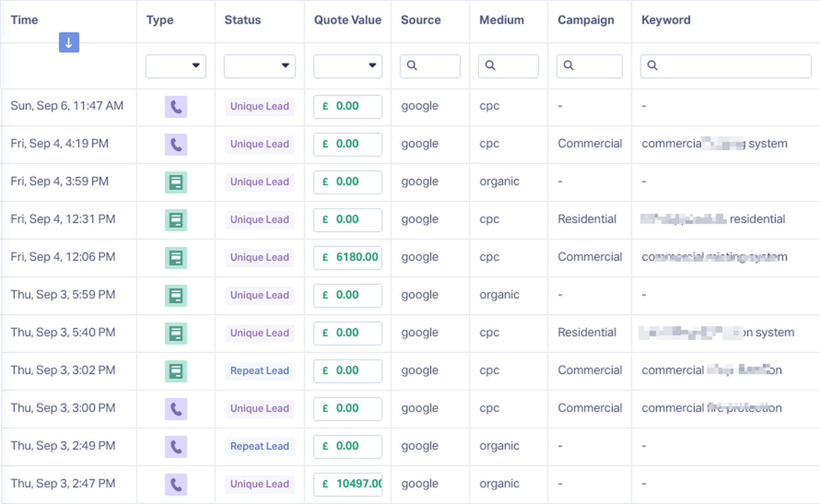Edit quote value for Thu, Sep 3, 5:40 PM
Screen dimensions: 820x504
coord(348,333)
